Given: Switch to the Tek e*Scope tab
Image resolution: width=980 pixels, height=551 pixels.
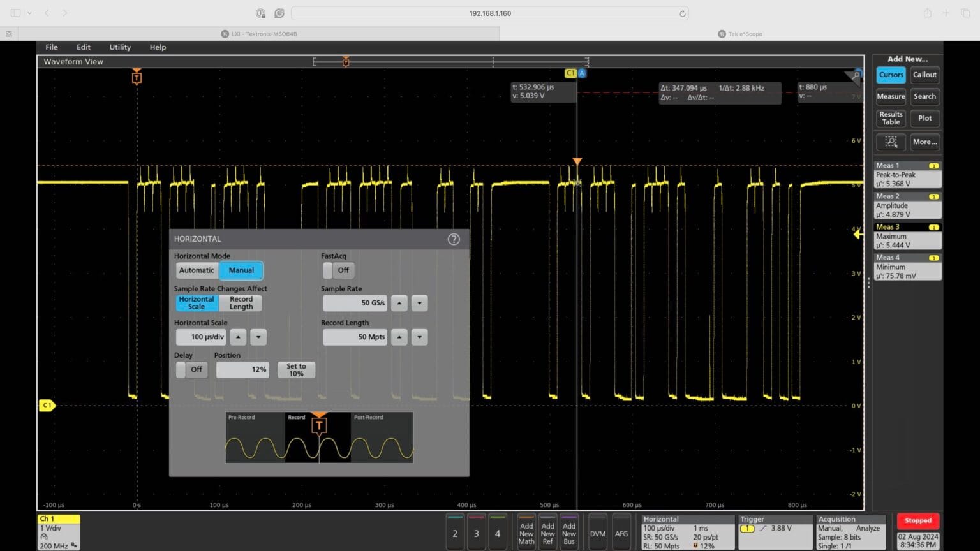Looking at the screenshot, I should (x=740, y=34).
